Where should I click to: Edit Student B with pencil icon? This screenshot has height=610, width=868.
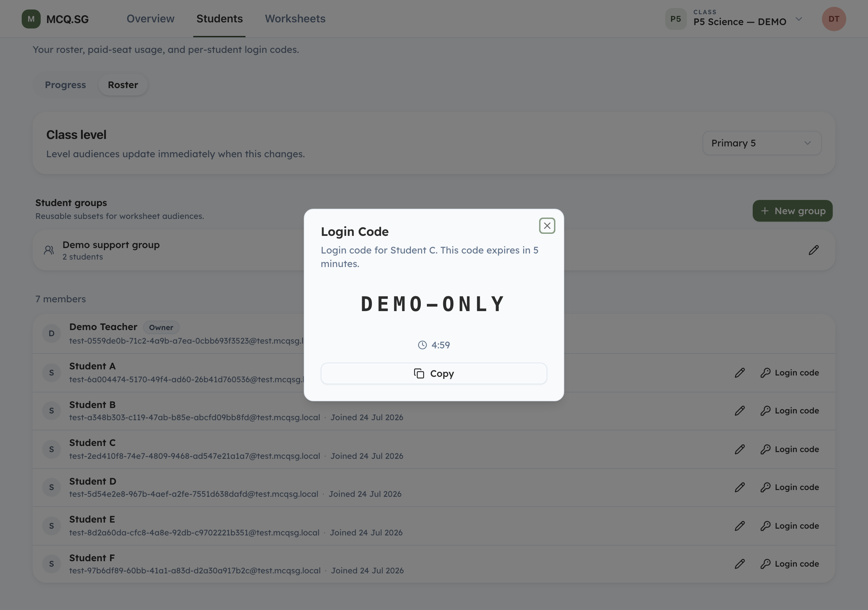[x=739, y=411]
